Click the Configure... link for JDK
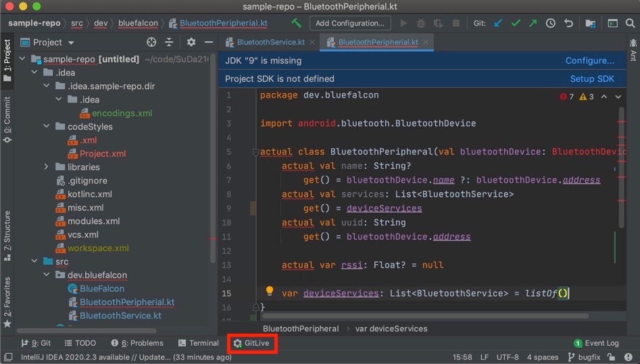The height and width of the screenshot is (364, 640). [590, 60]
